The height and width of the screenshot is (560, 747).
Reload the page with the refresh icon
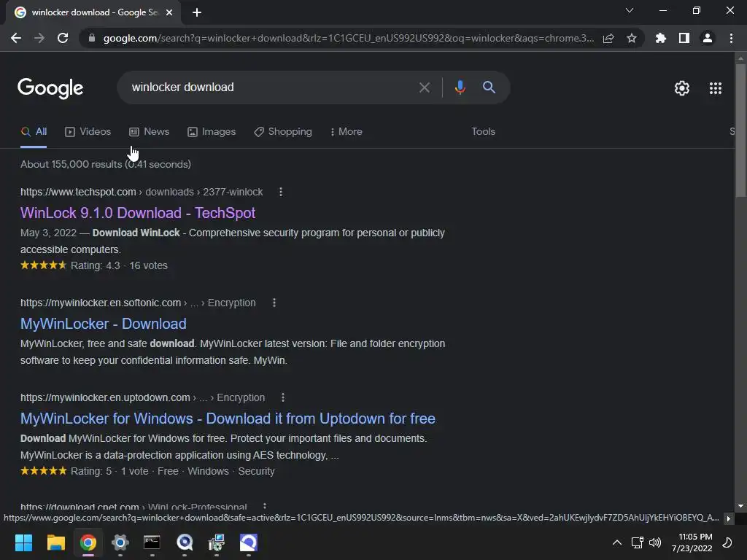pyautogui.click(x=63, y=38)
